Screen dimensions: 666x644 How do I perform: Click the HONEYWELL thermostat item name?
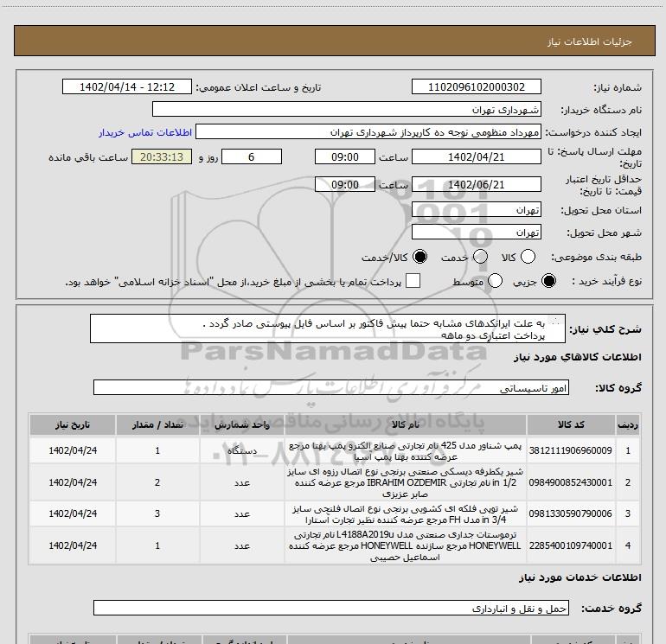[405, 545]
